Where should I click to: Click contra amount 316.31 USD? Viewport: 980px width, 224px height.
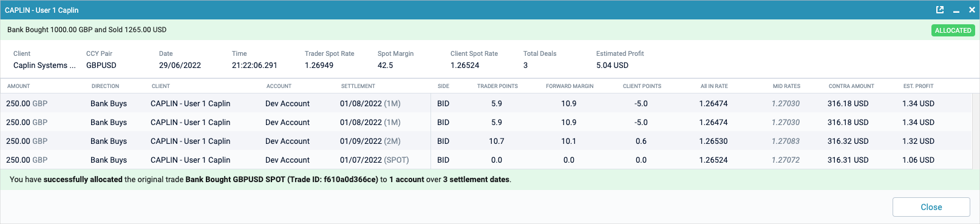click(x=848, y=160)
